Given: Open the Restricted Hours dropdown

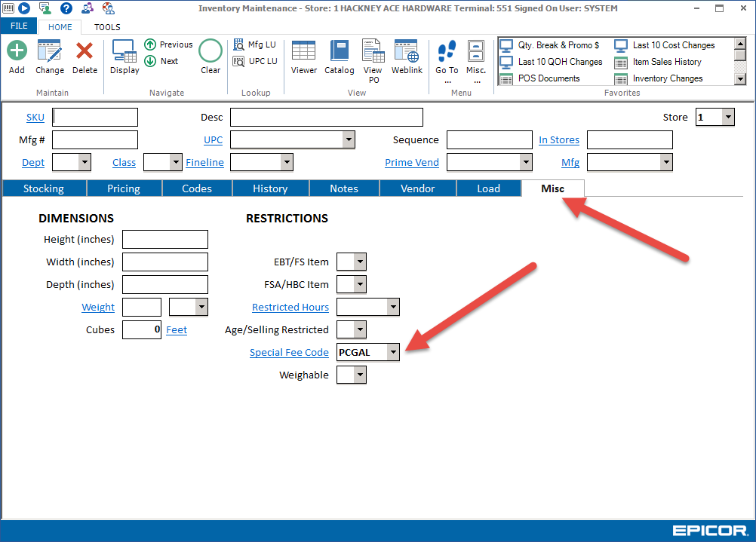Looking at the screenshot, I should (x=393, y=307).
